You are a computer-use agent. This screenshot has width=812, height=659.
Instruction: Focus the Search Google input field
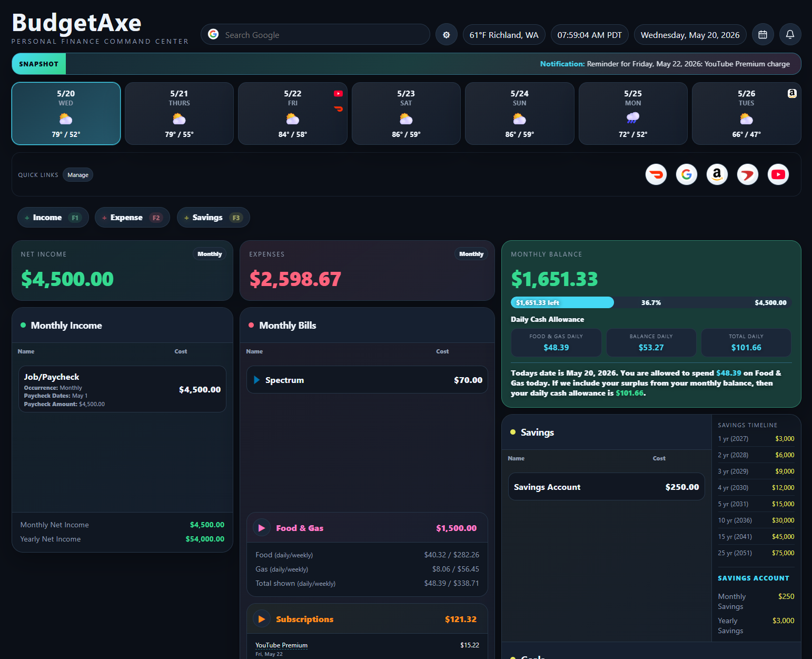(315, 35)
